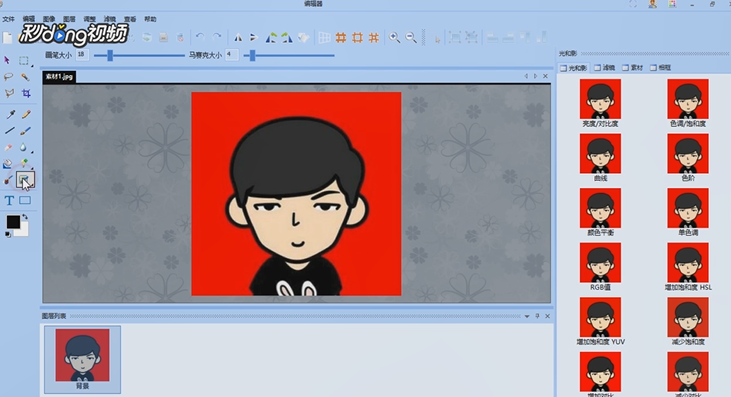The width and height of the screenshot is (731, 397).
Task: Open the 滤镜 menu
Action: click(110, 19)
